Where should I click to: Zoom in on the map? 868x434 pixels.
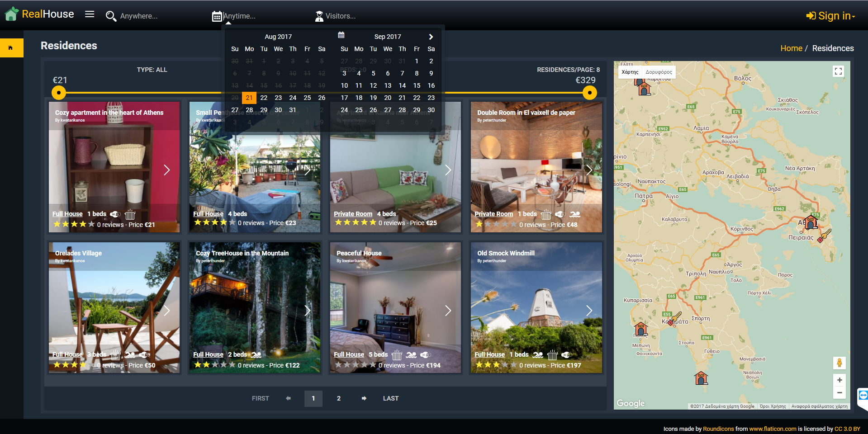pyautogui.click(x=840, y=380)
